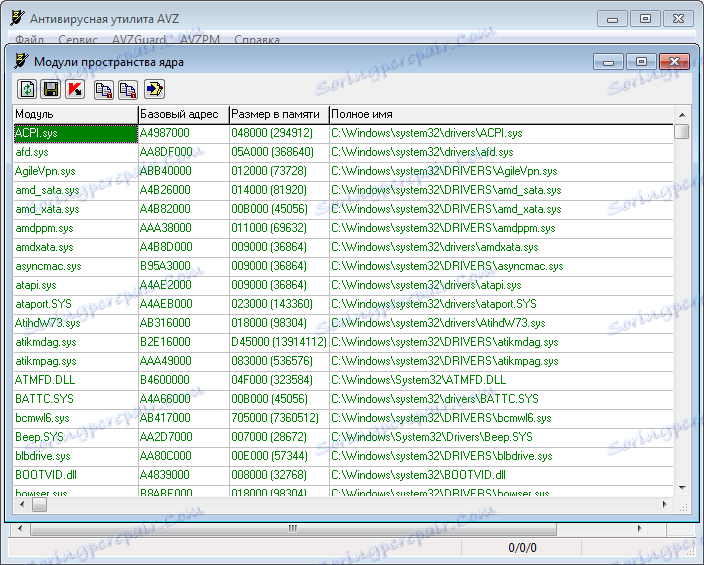This screenshot has height=565, width=704.
Task: Click path C:\Windows\system32\drivers\atapi.sys
Action: [426, 286]
